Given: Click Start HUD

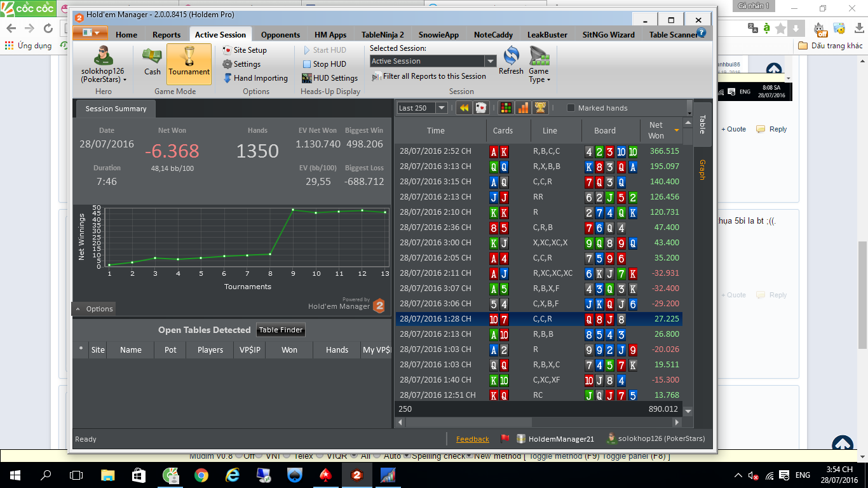Looking at the screenshot, I should 324,50.
